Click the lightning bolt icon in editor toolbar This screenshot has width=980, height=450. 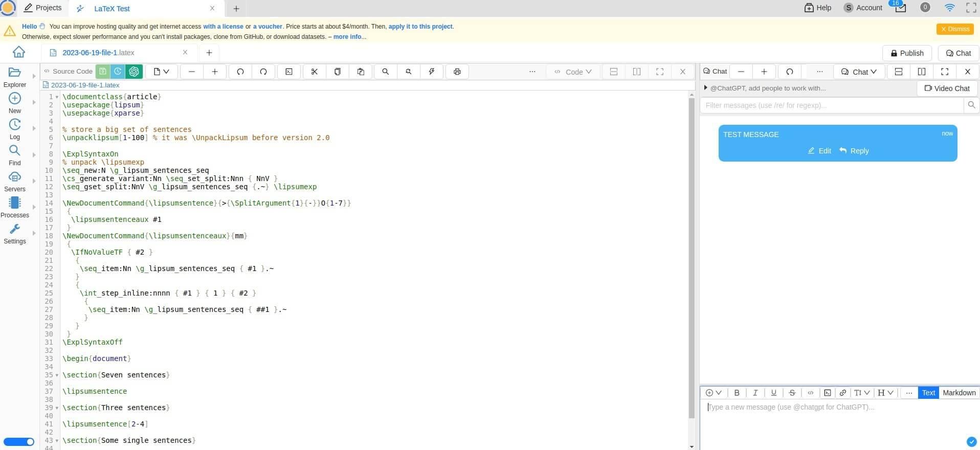[x=432, y=72]
